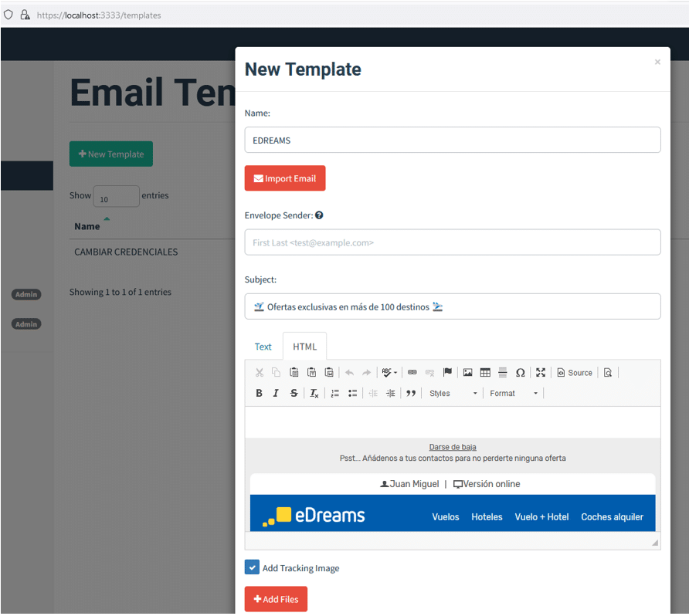Insert a numbered list
The height and width of the screenshot is (616, 689).
[x=334, y=393]
